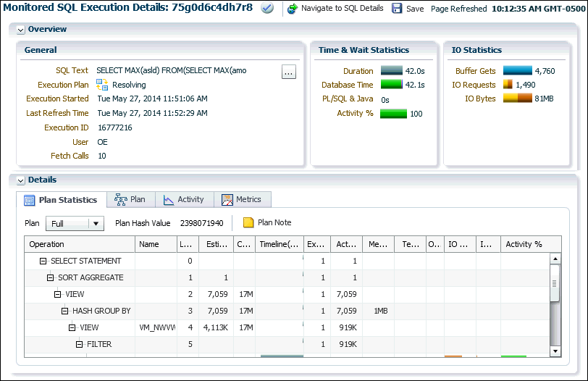Click the Navigate to SQL Details link
This screenshot has height=381, width=588.
click(342, 9)
